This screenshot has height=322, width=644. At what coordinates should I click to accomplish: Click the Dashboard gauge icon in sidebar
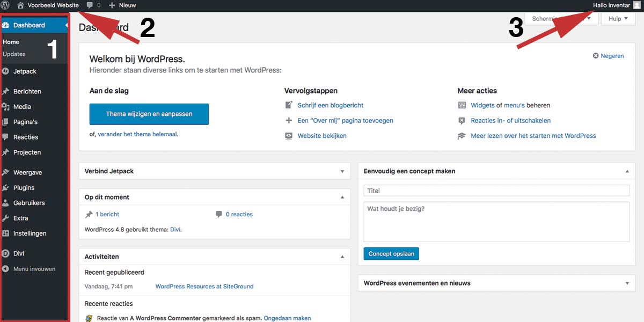click(x=6, y=25)
